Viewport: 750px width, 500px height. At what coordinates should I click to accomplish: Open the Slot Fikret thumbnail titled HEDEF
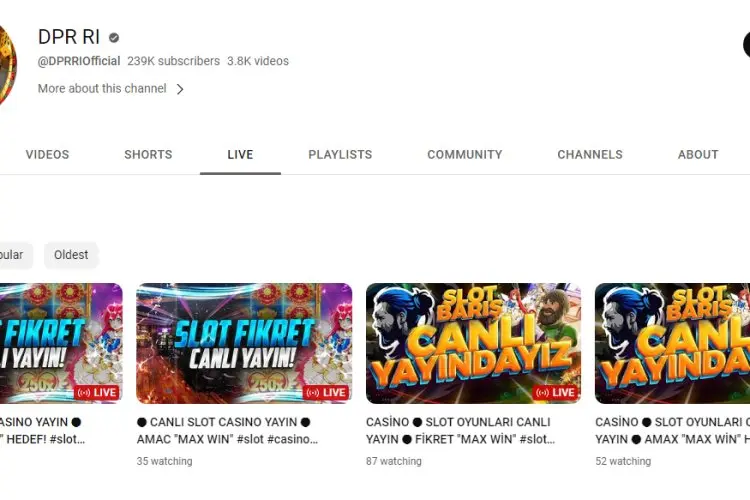[x=61, y=344]
